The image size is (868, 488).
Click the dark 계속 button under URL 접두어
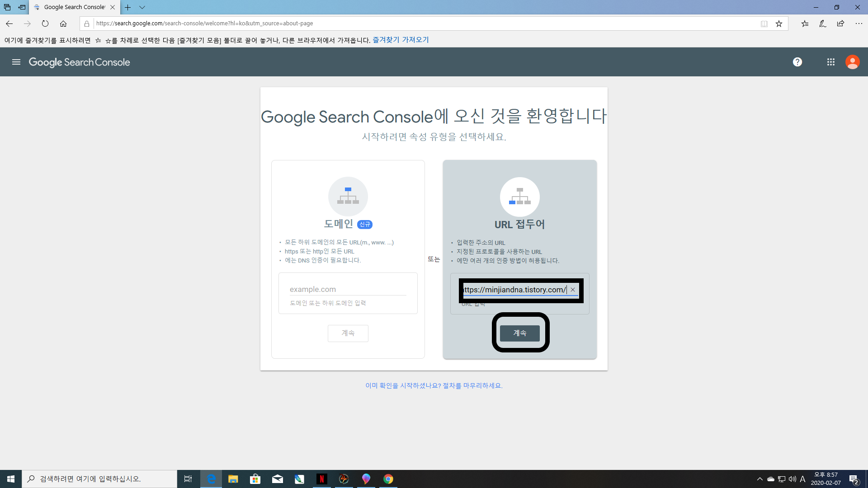click(x=519, y=333)
